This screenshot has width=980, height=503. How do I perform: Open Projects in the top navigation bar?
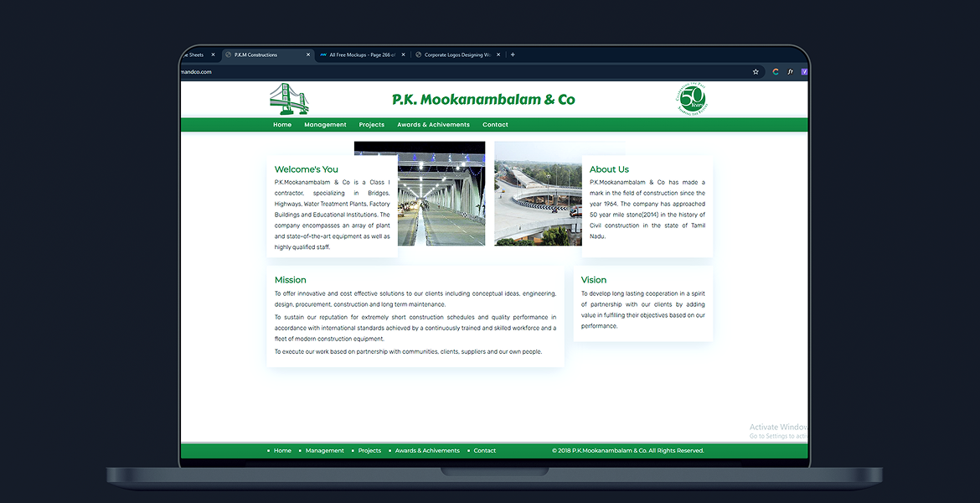[372, 125]
